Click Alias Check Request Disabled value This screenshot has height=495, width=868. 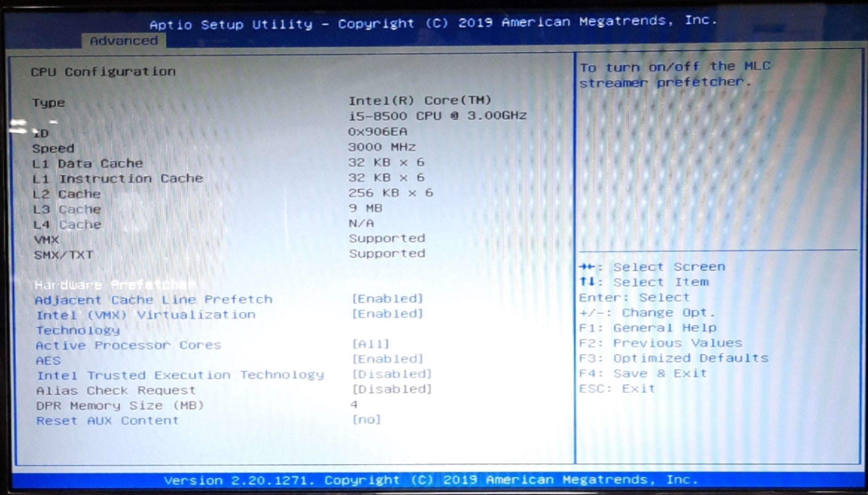pos(392,389)
